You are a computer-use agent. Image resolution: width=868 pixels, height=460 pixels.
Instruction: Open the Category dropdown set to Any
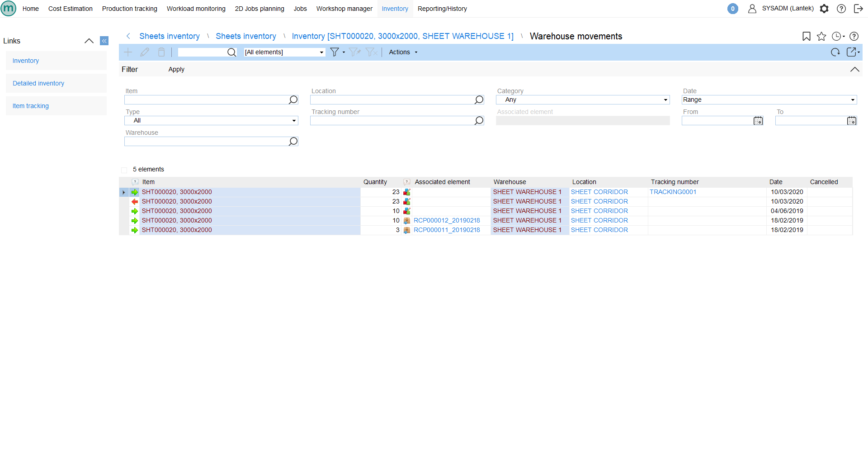(x=582, y=100)
